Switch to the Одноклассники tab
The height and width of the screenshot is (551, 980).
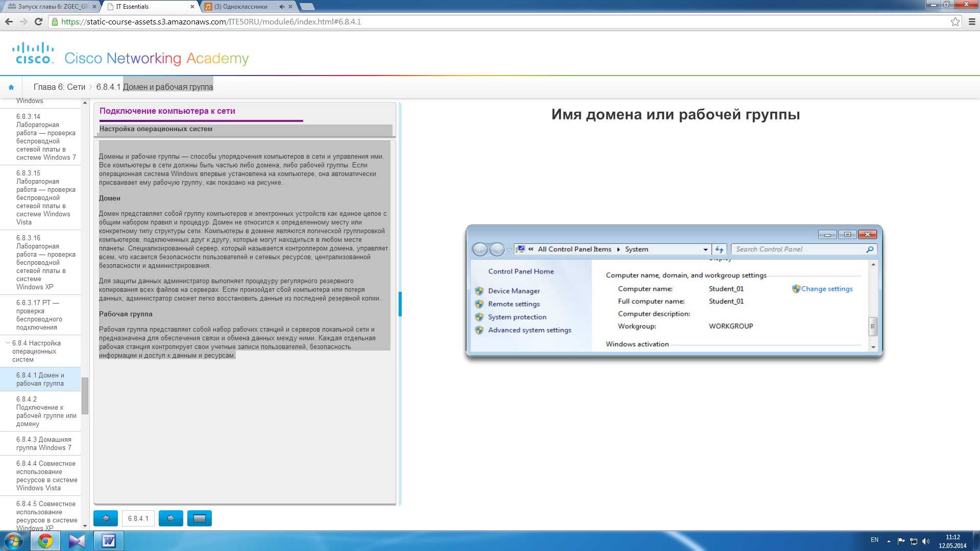click(x=248, y=7)
